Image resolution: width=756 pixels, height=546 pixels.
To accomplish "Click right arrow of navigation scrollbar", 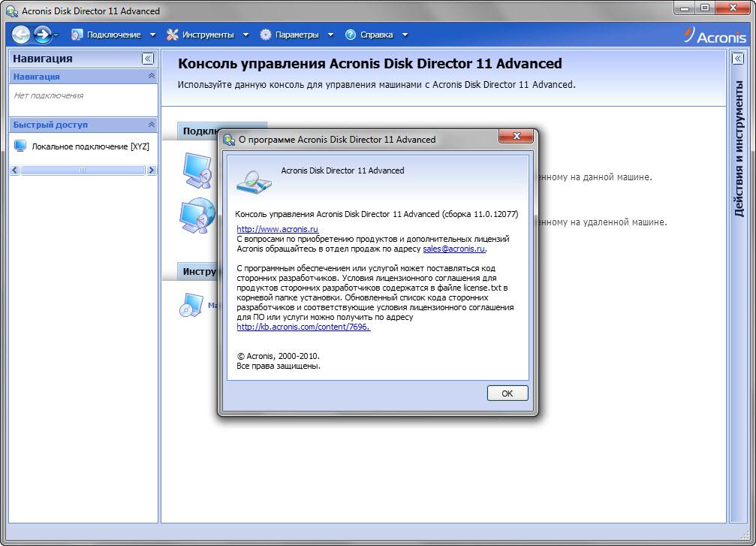I will pyautogui.click(x=152, y=170).
